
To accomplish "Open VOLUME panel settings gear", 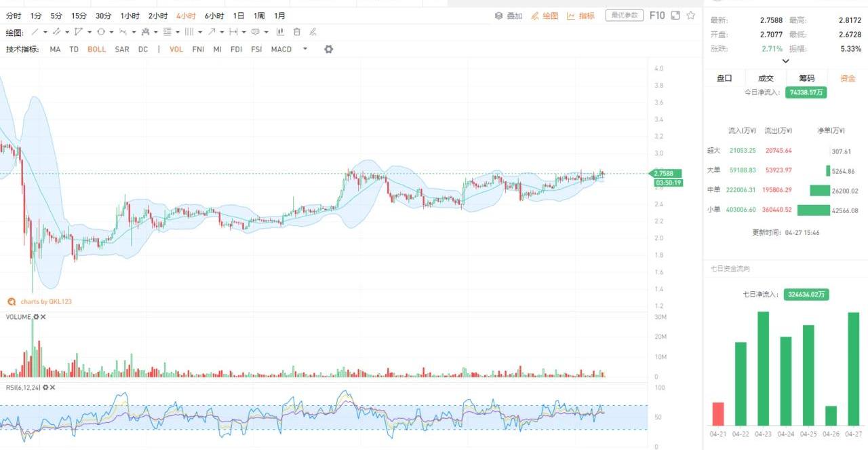I will (36, 317).
